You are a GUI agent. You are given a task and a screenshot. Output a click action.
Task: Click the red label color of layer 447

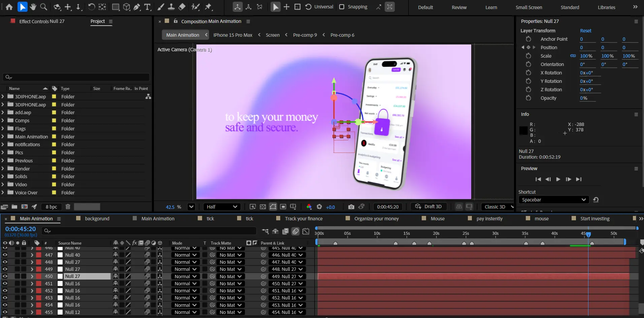[x=39, y=255]
